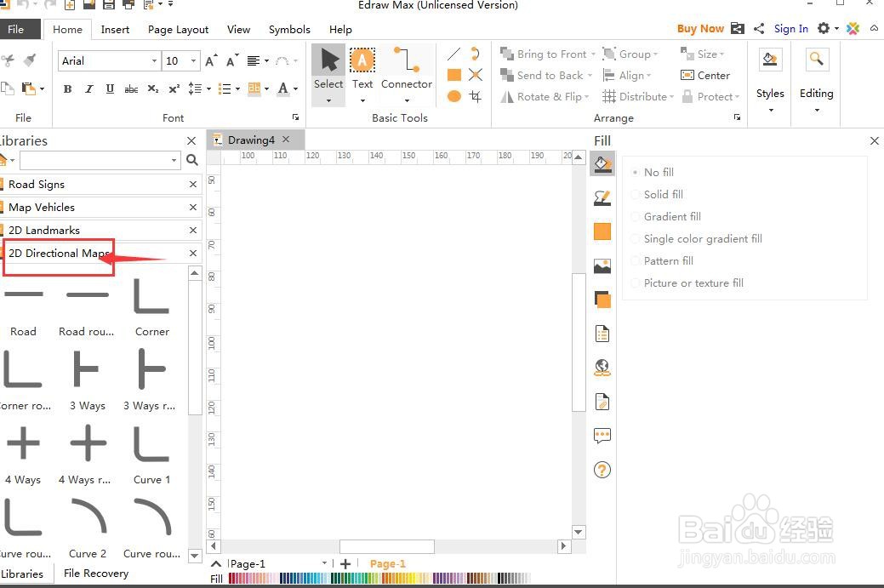Apply Underline formatting
Screen dimensions: 884x588
110,88
